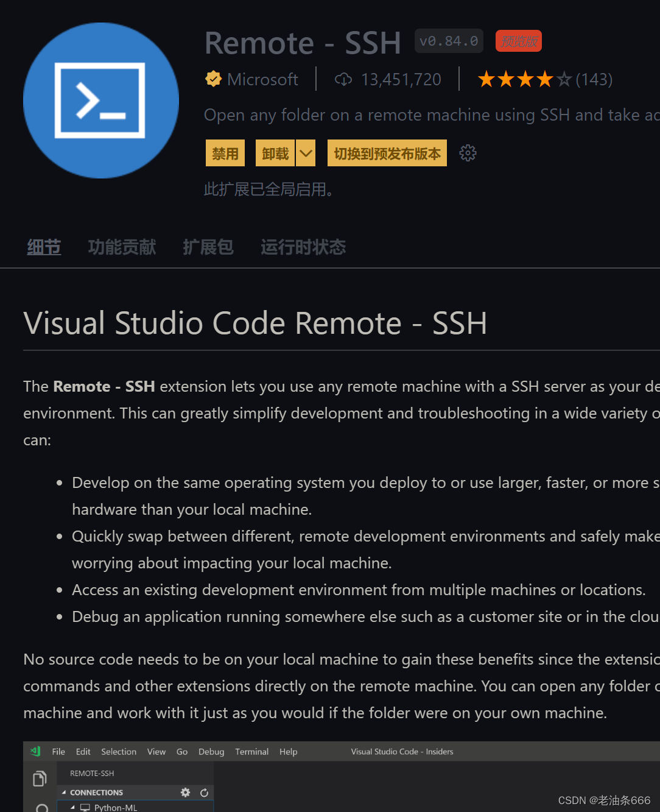Image resolution: width=660 pixels, height=812 pixels.
Task: Expand the Python-ML connection entry
Action: click(72, 807)
